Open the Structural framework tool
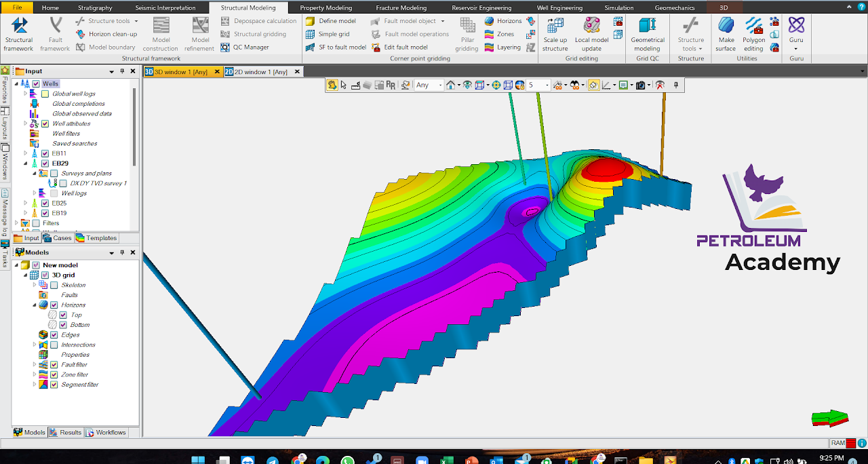The width and height of the screenshot is (868, 464). (x=18, y=34)
